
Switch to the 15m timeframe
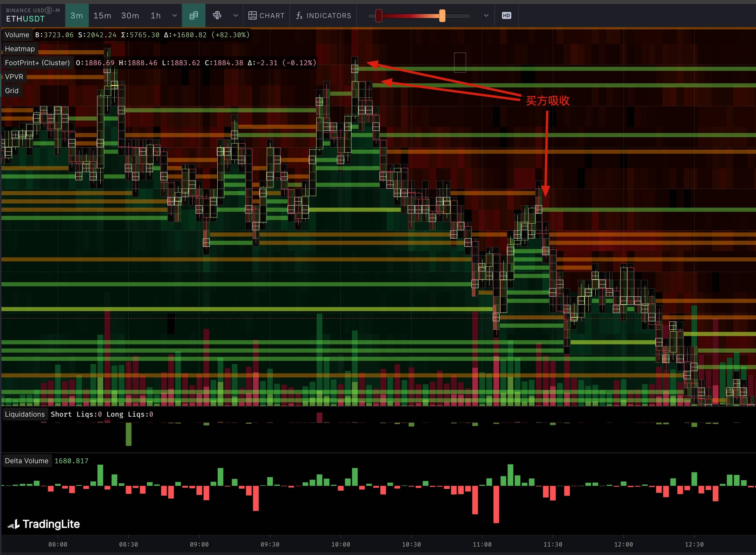pyautogui.click(x=102, y=15)
